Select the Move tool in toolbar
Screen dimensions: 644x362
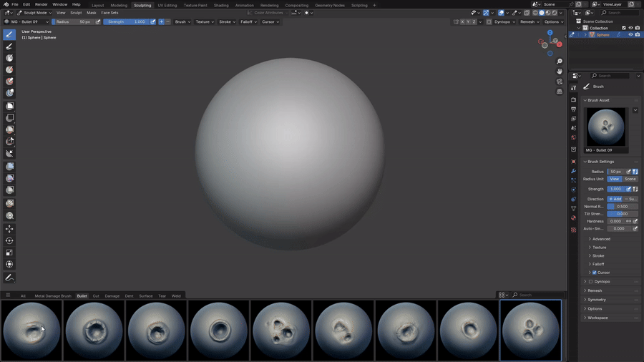pyautogui.click(x=9, y=229)
